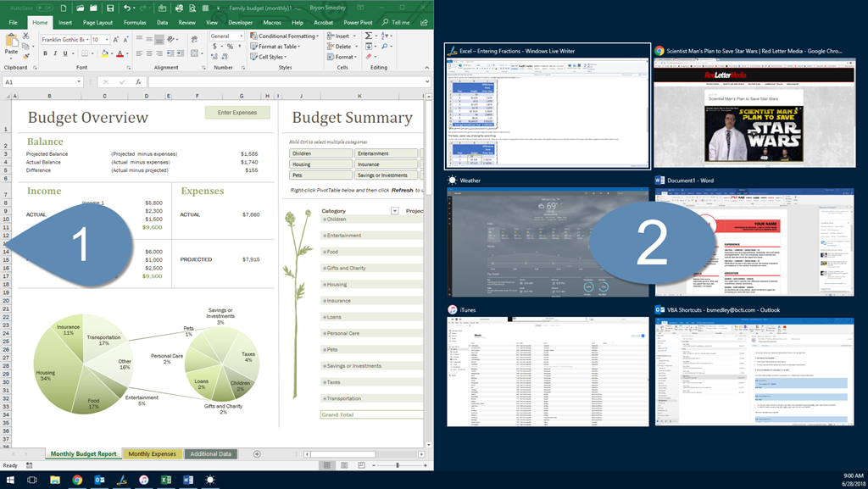Open the Formulas ribbon tab

(x=135, y=23)
